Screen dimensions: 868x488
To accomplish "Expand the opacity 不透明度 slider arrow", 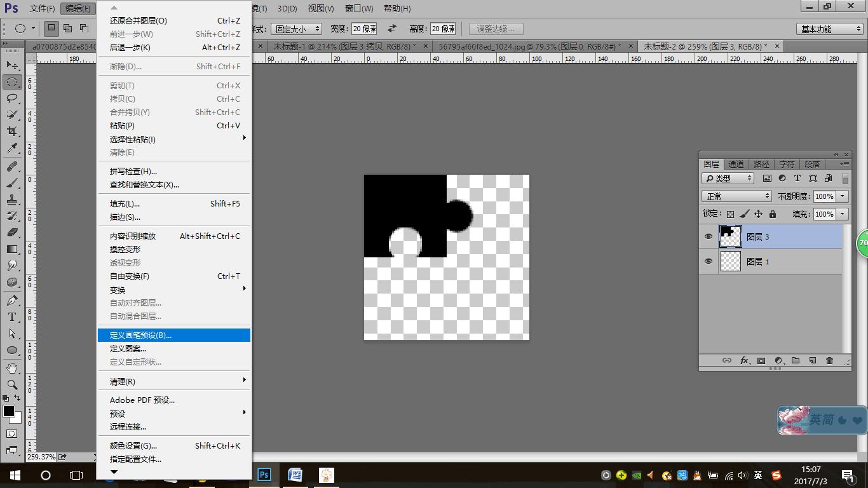I will point(843,196).
